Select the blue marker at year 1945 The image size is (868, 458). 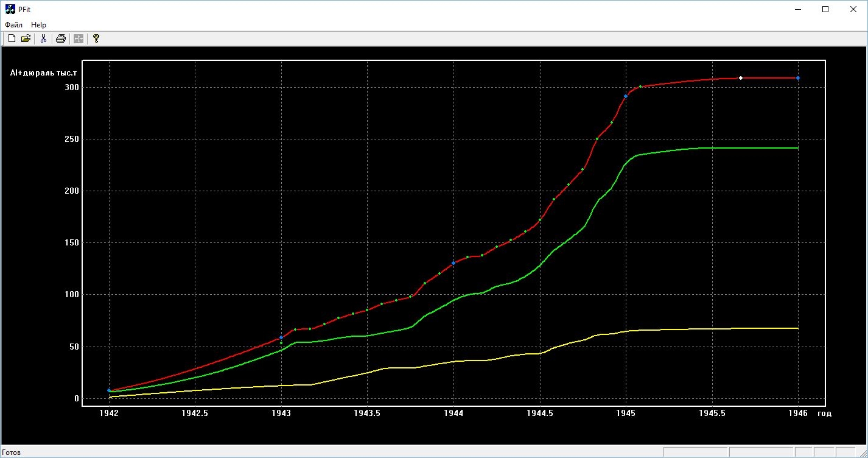point(626,96)
